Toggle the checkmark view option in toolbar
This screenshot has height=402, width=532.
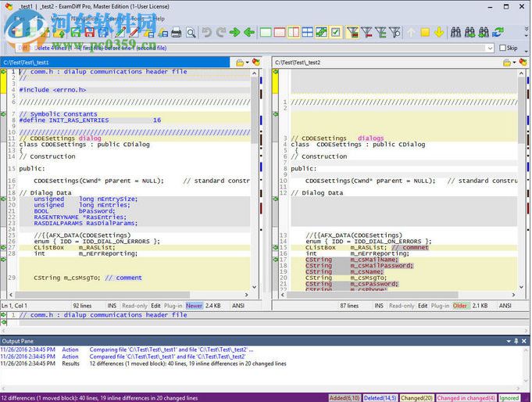pos(336,33)
